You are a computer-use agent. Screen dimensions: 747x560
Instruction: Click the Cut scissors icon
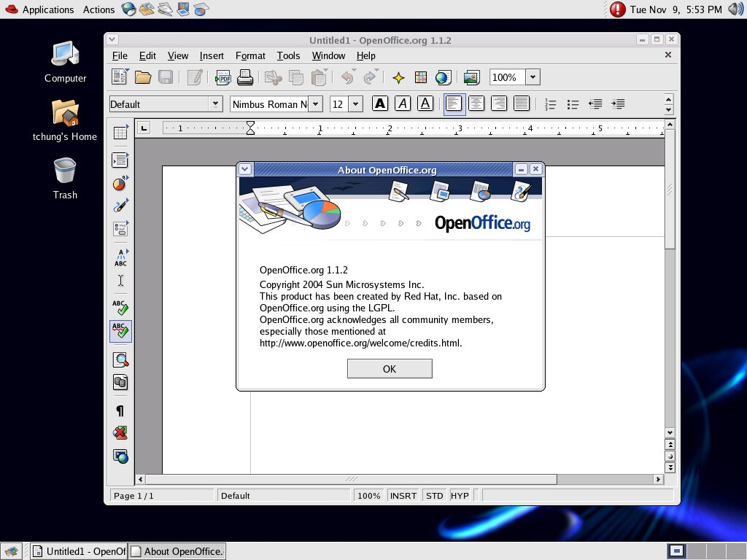click(x=274, y=77)
